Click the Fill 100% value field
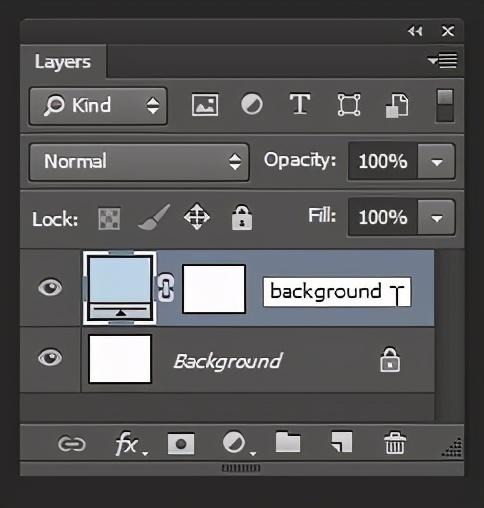 383,218
